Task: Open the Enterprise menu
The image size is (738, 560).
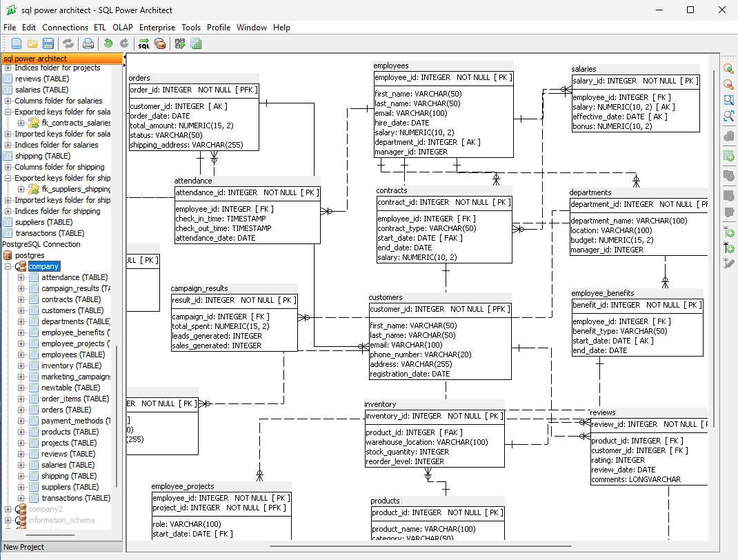Action: point(157,28)
